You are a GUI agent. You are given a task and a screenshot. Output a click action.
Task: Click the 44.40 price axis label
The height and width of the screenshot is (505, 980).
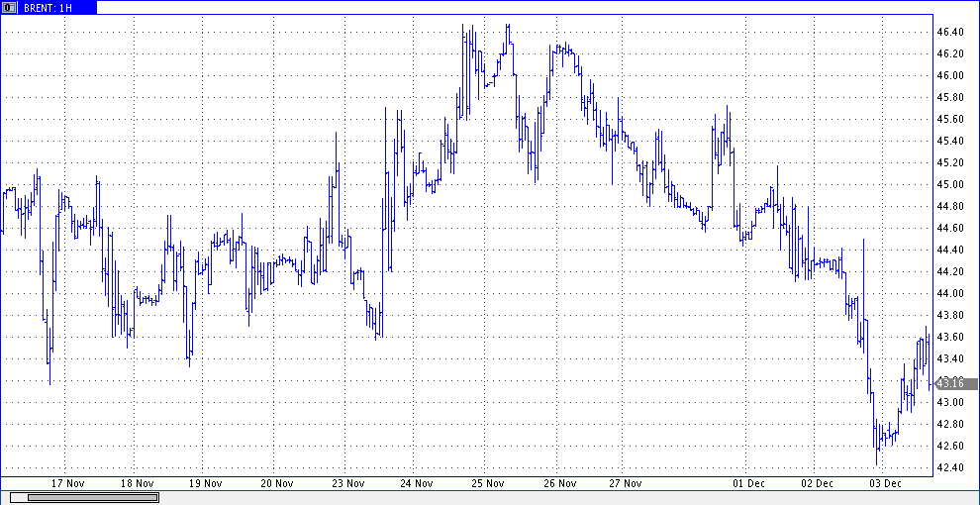948,250
